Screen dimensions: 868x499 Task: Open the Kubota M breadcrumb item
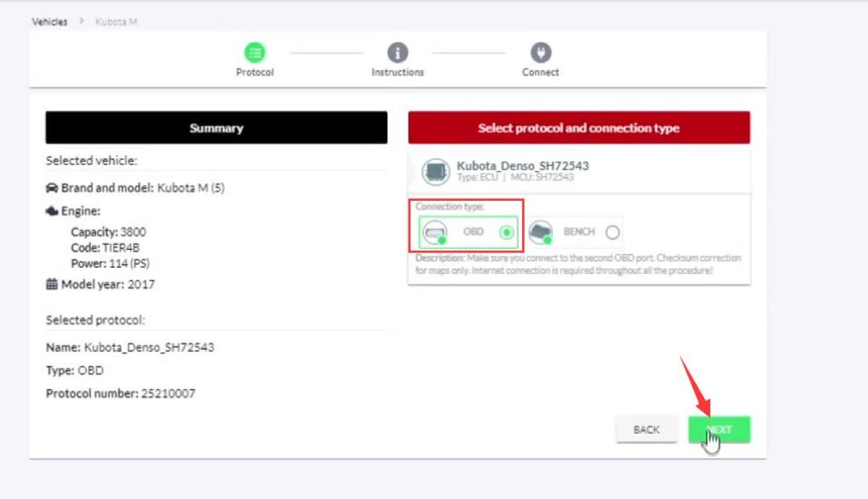click(116, 21)
